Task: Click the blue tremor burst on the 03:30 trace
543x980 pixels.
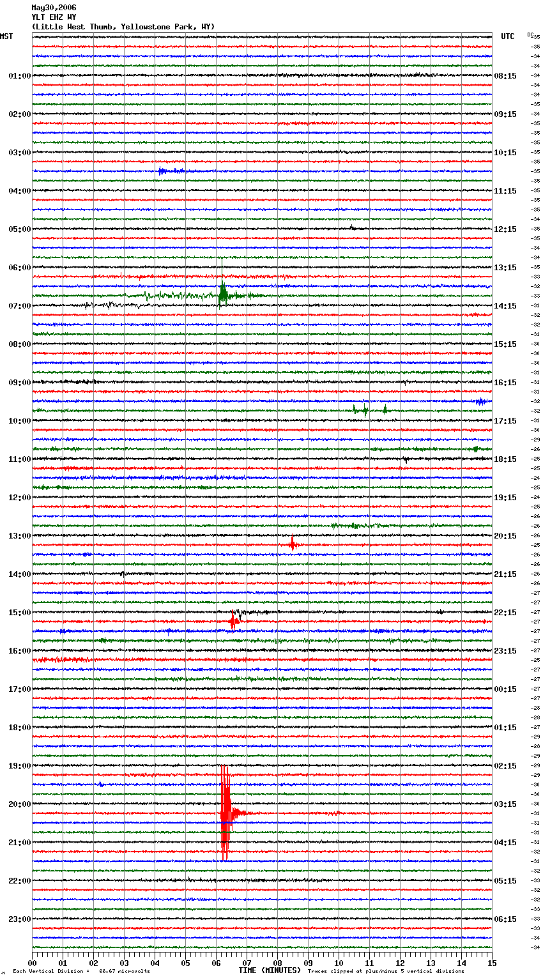Action: [x=170, y=171]
